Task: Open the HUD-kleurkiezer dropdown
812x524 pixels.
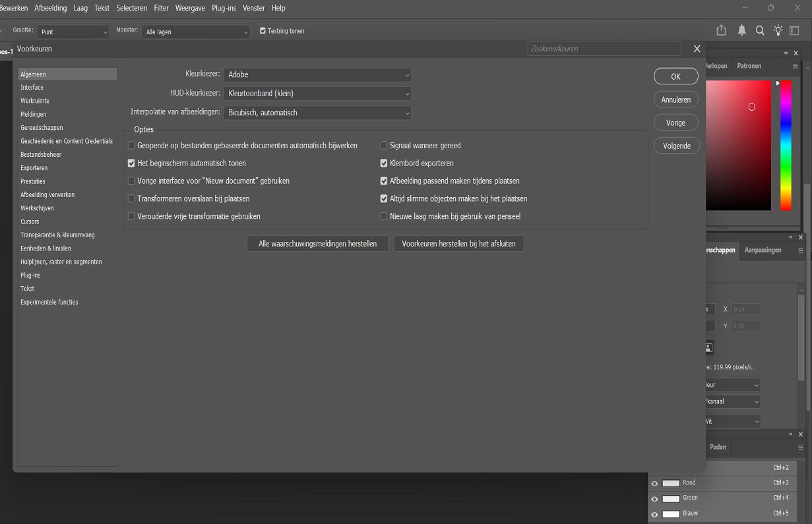Action: (317, 94)
